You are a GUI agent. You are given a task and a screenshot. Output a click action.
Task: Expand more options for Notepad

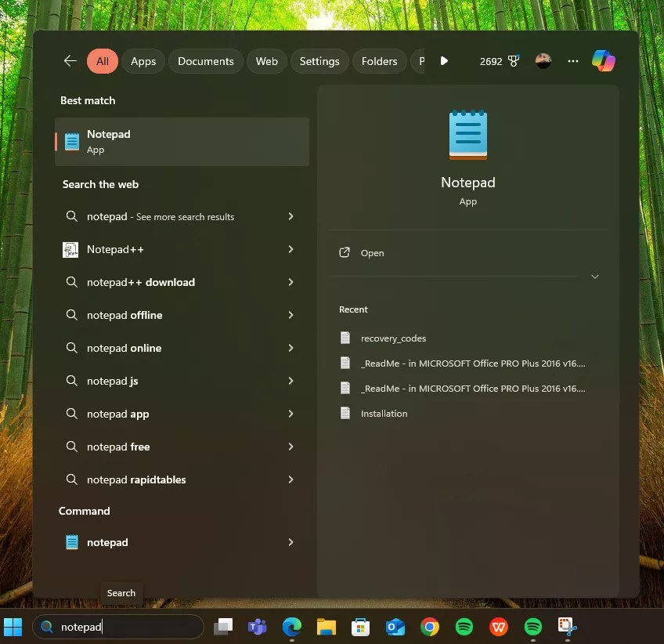594,277
